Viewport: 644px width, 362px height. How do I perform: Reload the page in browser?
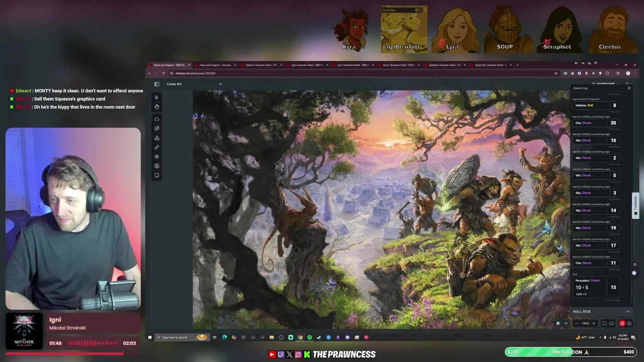163,73
